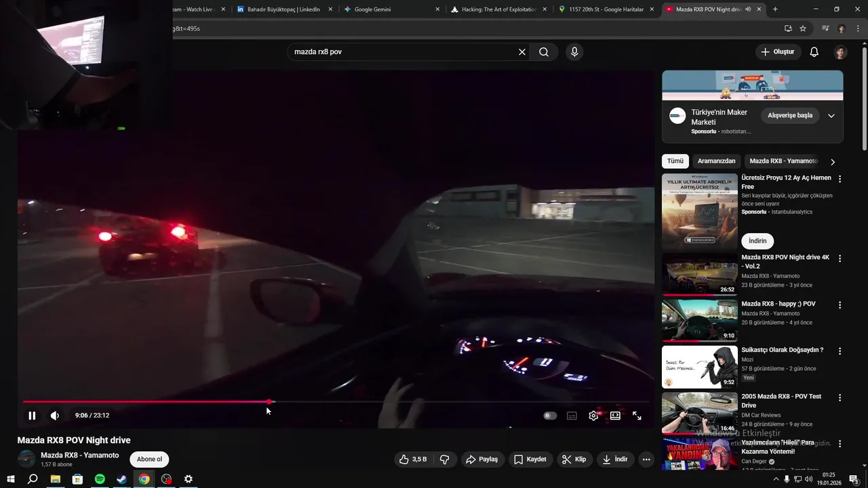Click the red scrubber dot on the timeline
The image size is (868, 488).
click(x=269, y=402)
